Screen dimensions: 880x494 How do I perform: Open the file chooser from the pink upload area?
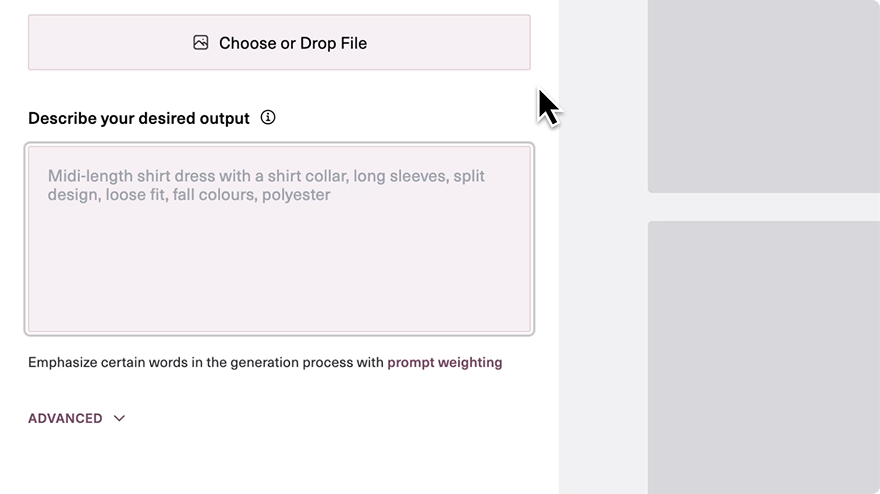(279, 43)
